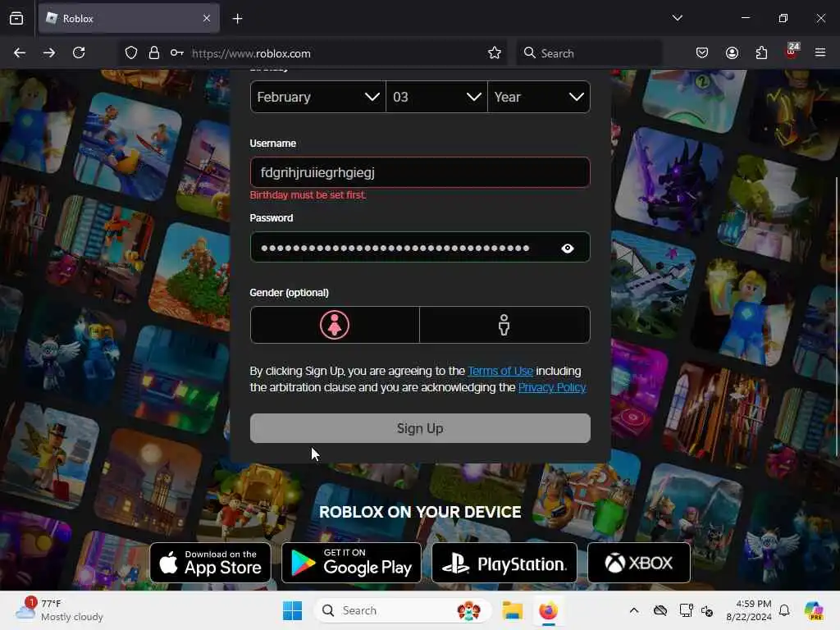Click the page vertical scrollbar

tap(837, 317)
